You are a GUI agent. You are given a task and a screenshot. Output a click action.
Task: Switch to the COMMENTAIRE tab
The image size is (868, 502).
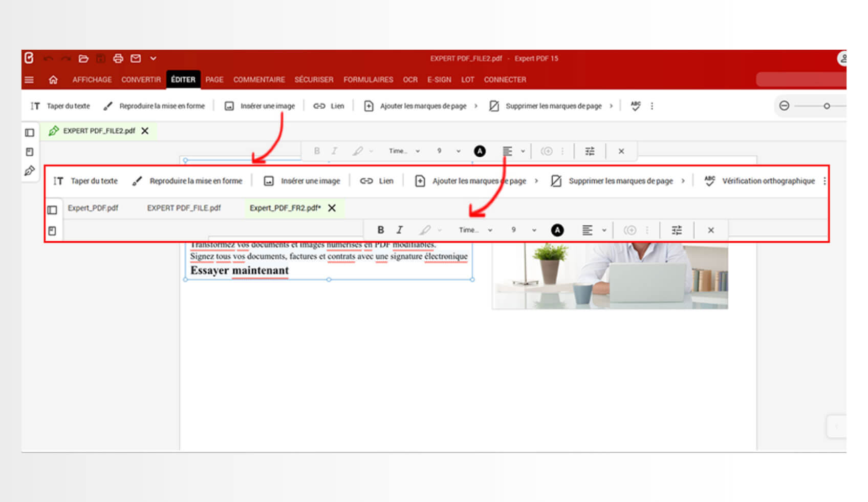[259, 80]
